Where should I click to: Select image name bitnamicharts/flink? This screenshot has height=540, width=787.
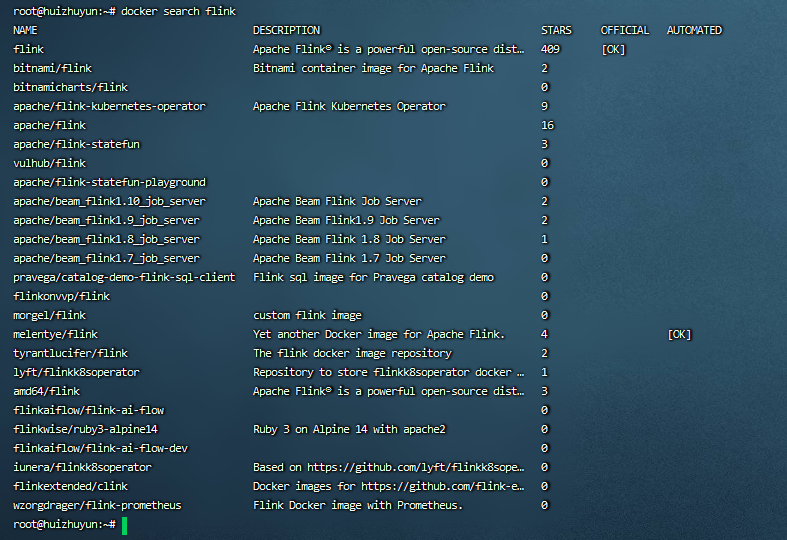click(70, 87)
